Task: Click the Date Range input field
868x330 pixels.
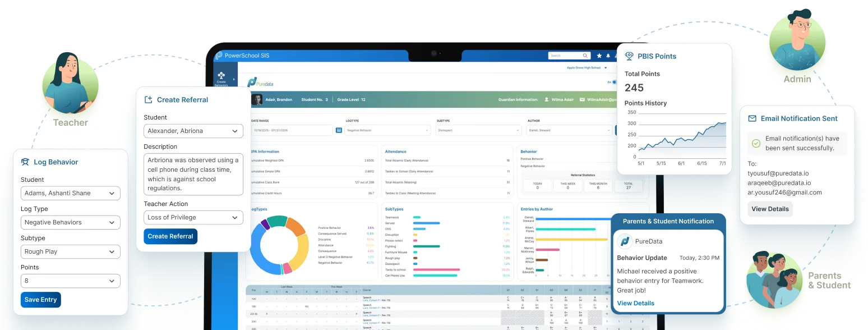Action: [293, 130]
